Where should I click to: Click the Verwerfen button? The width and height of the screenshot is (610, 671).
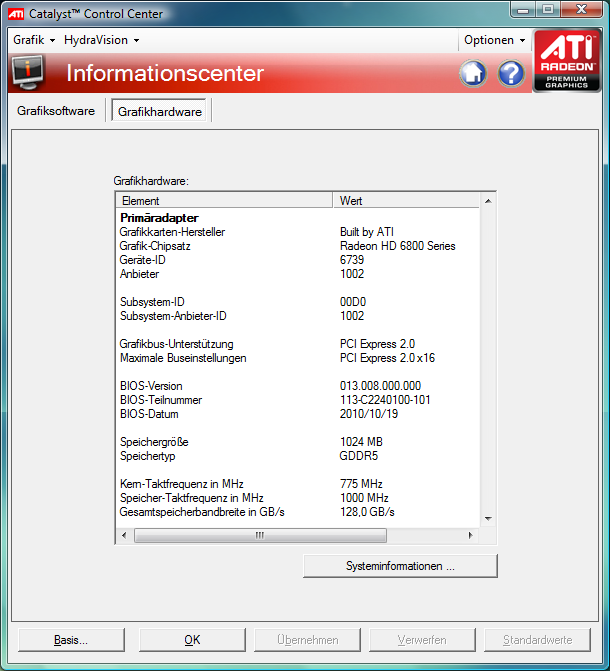click(x=422, y=640)
